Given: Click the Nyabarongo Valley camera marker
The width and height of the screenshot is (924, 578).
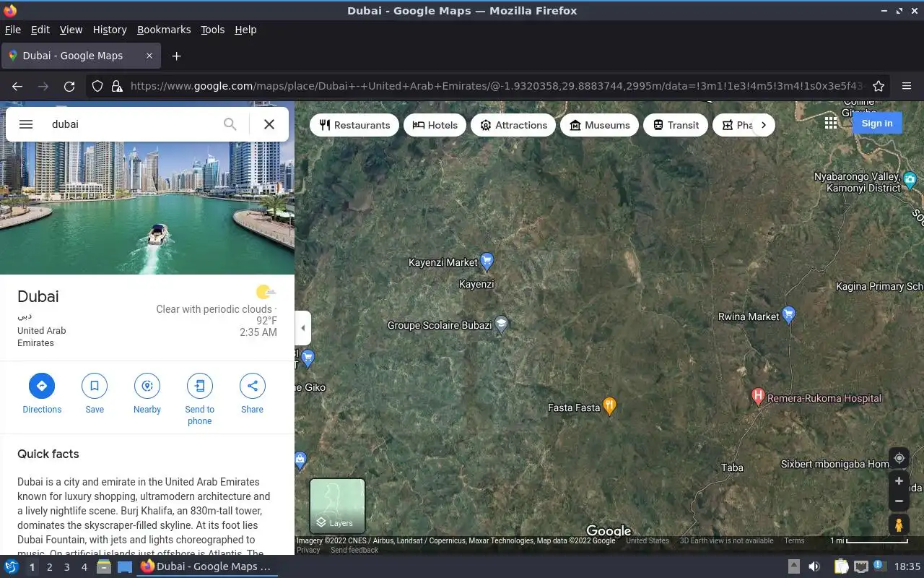Looking at the screenshot, I should (x=910, y=179).
